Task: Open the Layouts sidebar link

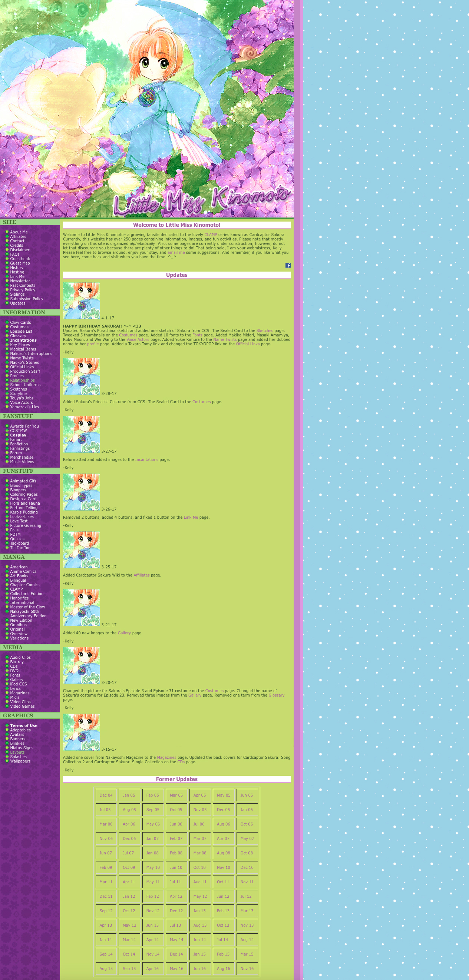Action: tap(17, 753)
